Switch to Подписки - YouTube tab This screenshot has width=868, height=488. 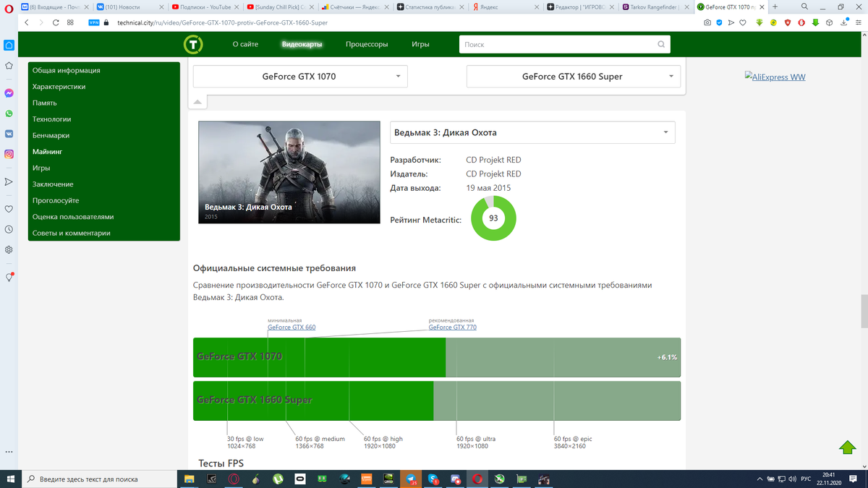tap(206, 7)
